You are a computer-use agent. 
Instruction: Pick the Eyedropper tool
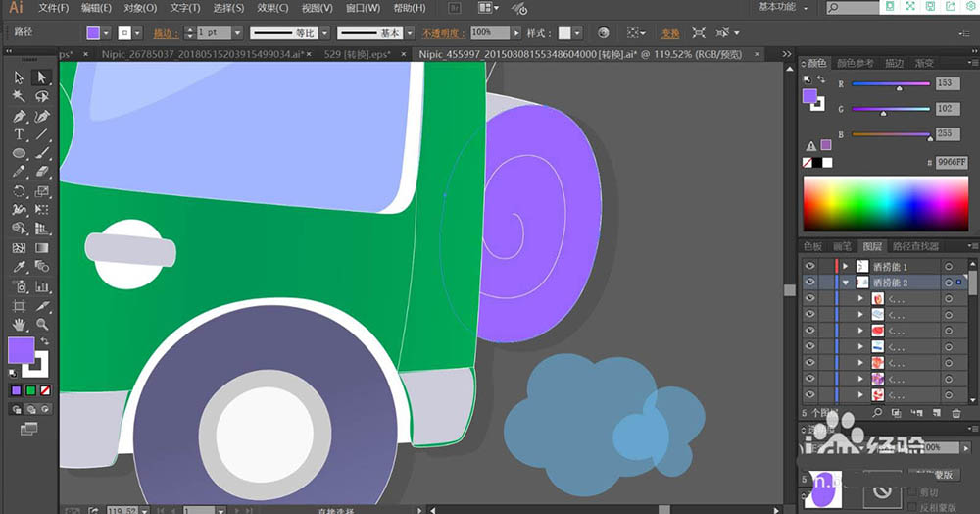(x=19, y=267)
